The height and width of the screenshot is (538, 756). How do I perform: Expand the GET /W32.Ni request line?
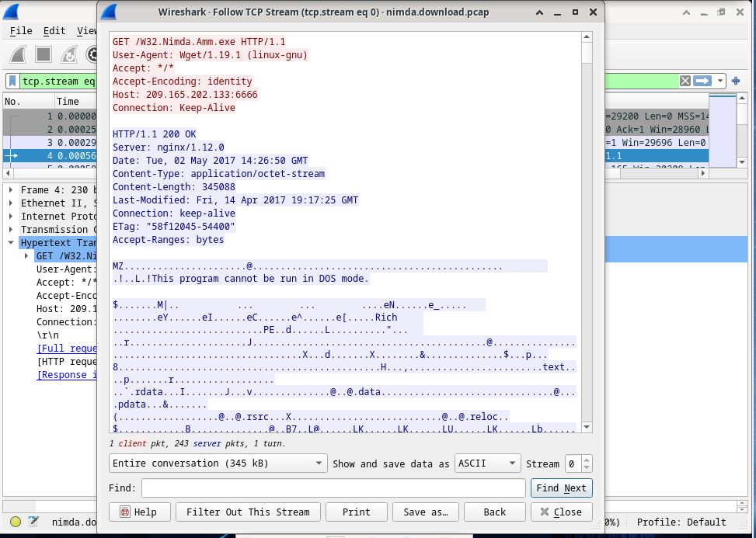[x=26, y=255]
